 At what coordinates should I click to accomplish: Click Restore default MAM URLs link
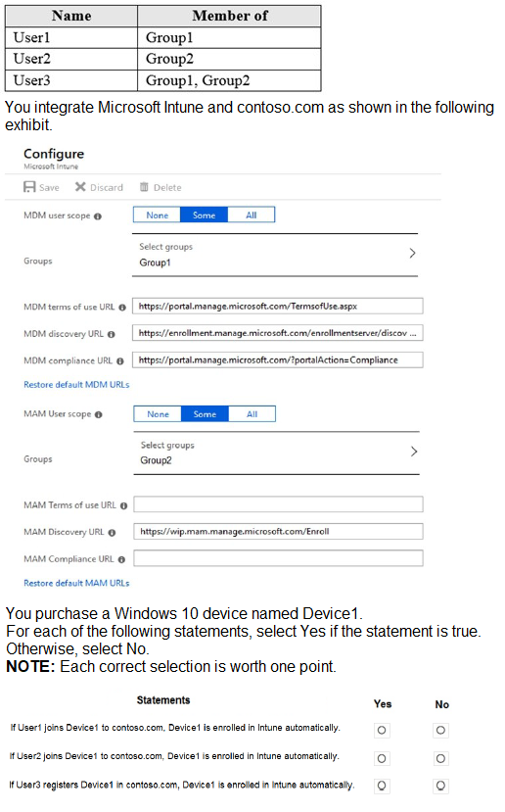76,583
